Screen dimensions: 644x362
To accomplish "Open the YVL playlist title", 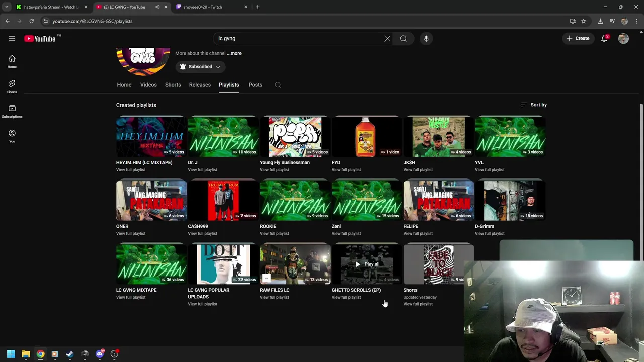I will [479, 163].
